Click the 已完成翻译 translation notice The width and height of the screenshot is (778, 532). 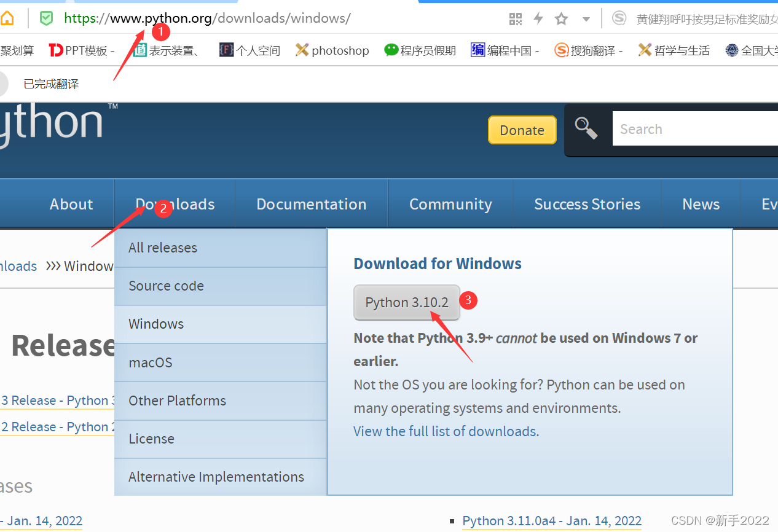52,84
